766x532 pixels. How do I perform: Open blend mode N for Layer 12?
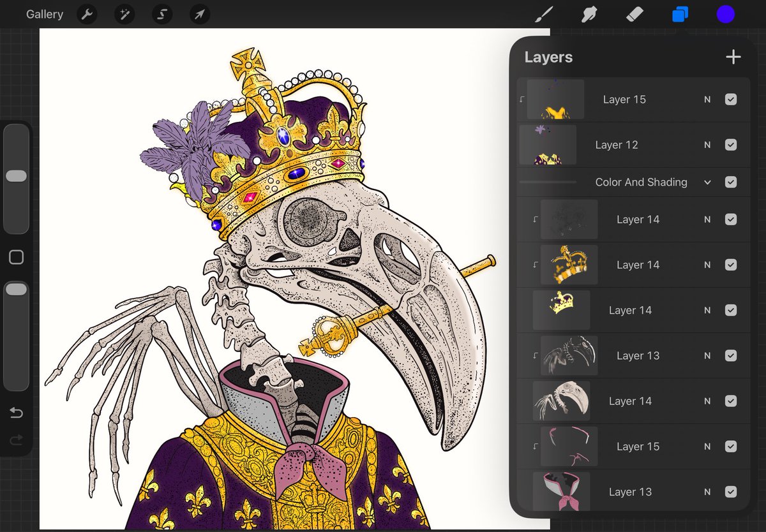[x=707, y=145]
